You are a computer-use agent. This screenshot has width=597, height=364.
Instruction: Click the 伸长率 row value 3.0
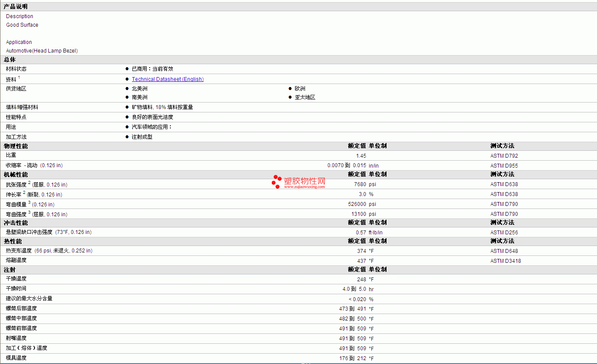pos(362,194)
